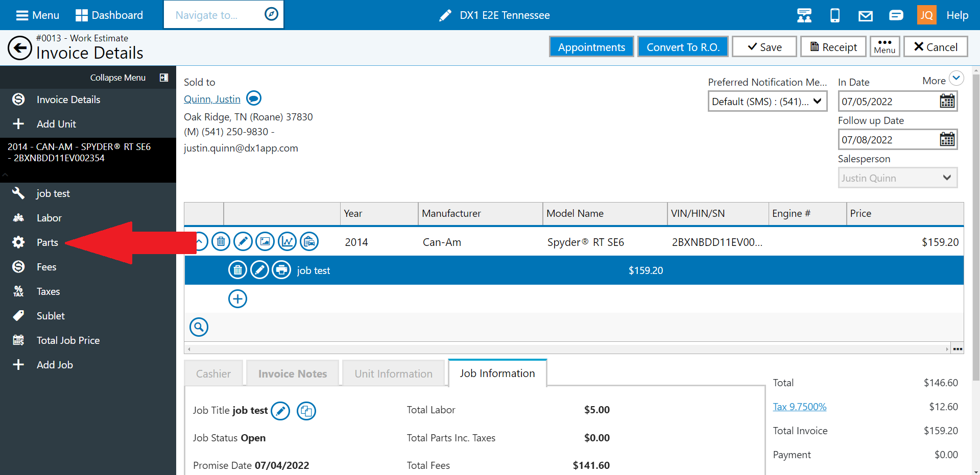Click the plus icon to add a job
980x475 pixels.
pos(237,298)
